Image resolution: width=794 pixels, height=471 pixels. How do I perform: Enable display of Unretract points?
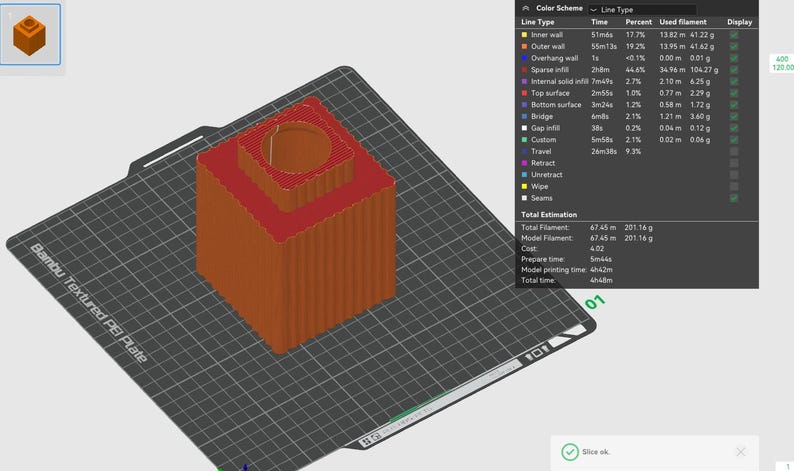coord(734,175)
